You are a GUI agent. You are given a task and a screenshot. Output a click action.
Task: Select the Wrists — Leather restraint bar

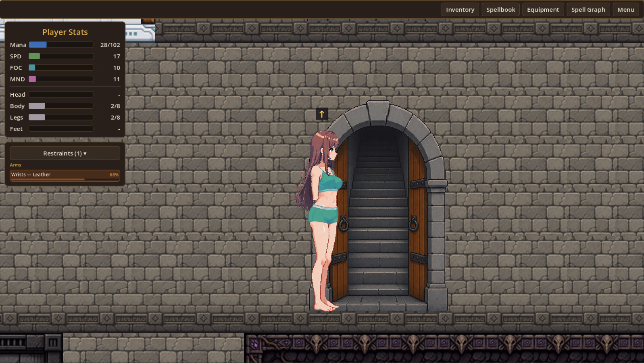[x=65, y=176]
